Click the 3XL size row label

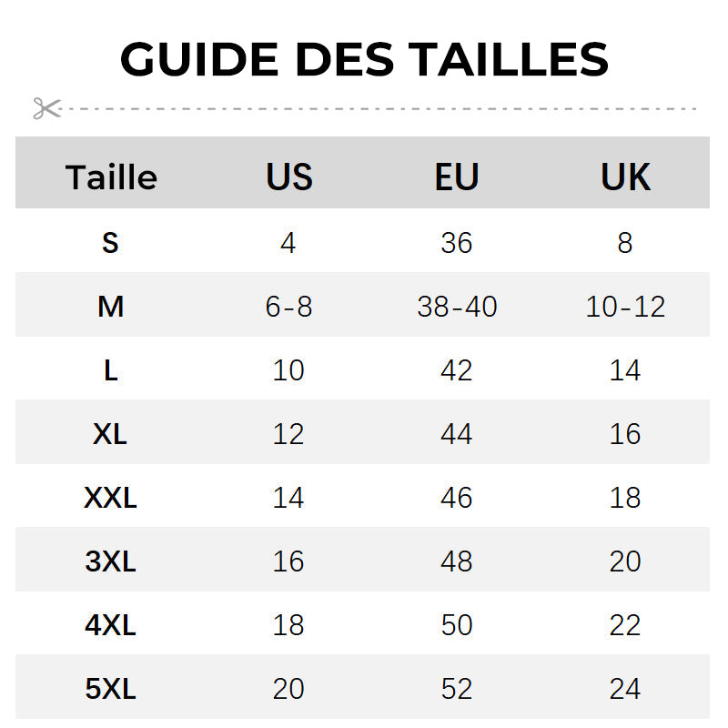pyautogui.click(x=110, y=561)
